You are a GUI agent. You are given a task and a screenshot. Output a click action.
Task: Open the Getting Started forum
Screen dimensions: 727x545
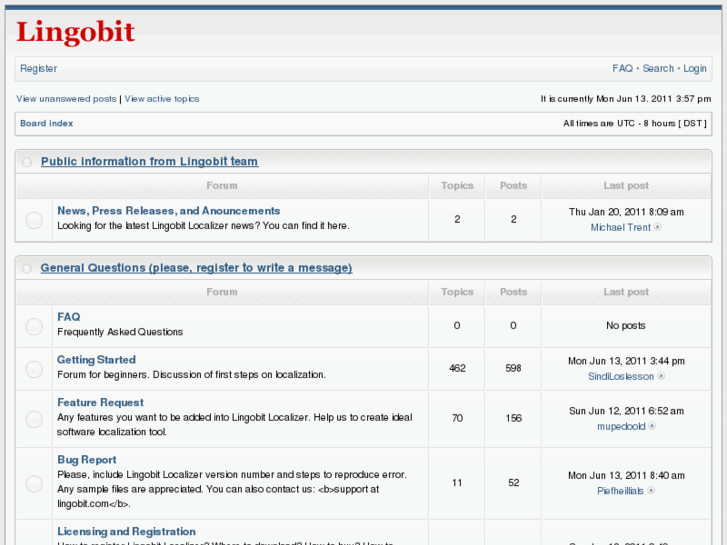point(96,359)
